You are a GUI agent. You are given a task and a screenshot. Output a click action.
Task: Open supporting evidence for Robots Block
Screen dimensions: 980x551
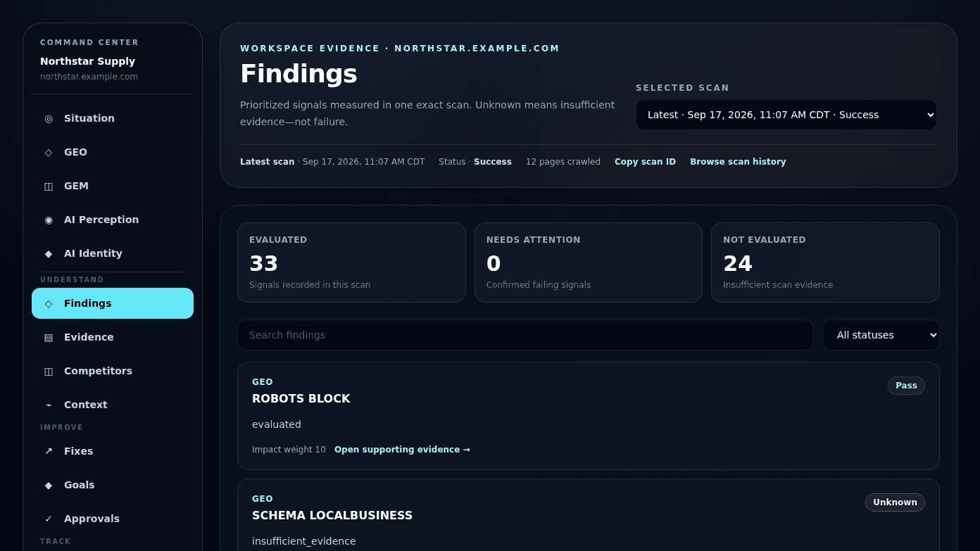[402, 450]
